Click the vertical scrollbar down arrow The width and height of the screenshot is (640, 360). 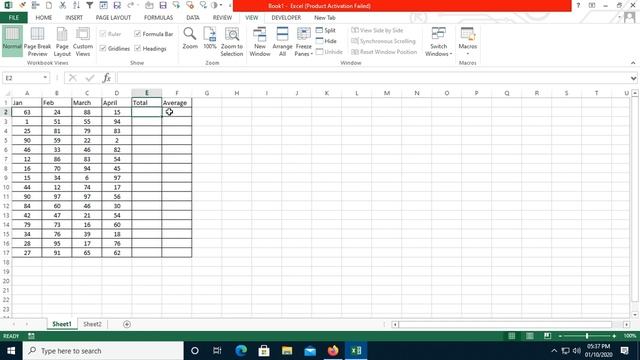[635, 315]
